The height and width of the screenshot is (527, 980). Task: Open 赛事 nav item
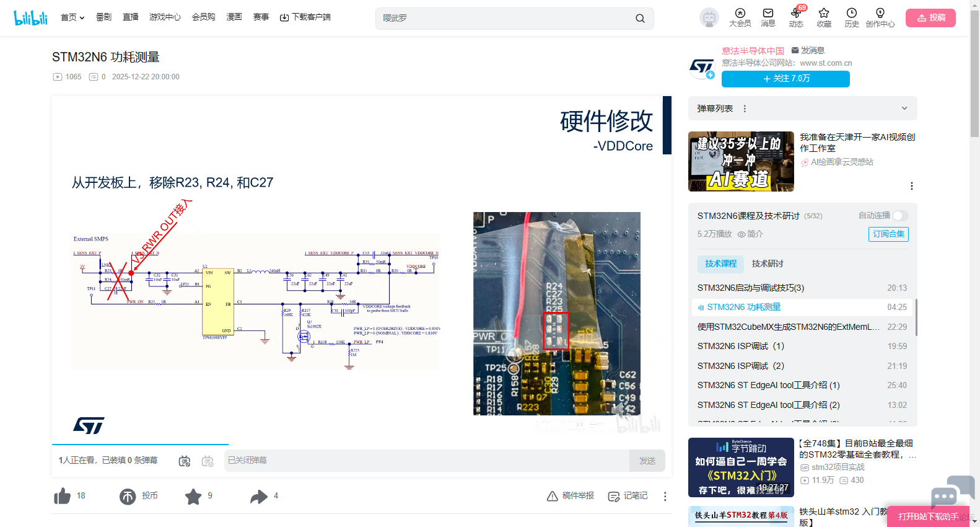(x=261, y=17)
